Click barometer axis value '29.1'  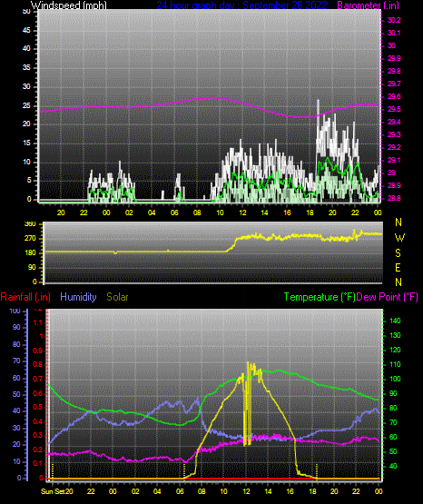click(x=394, y=160)
